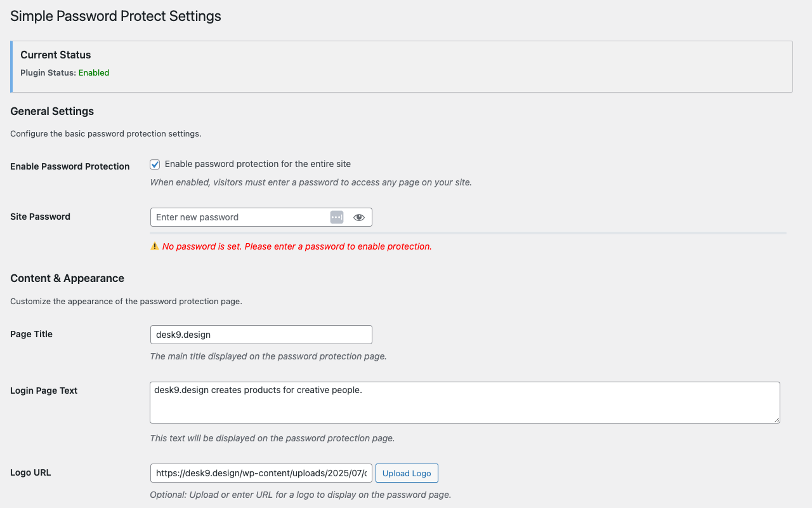Uncheck the Enable password protection checkbox
Screen dimensions: 812x508
155,164
